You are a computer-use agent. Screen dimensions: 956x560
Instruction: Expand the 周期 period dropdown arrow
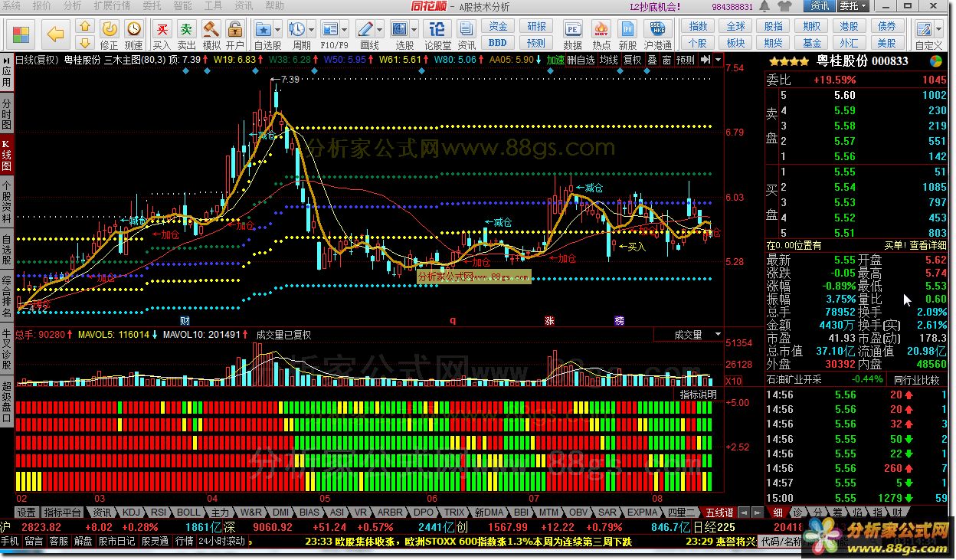(x=311, y=29)
